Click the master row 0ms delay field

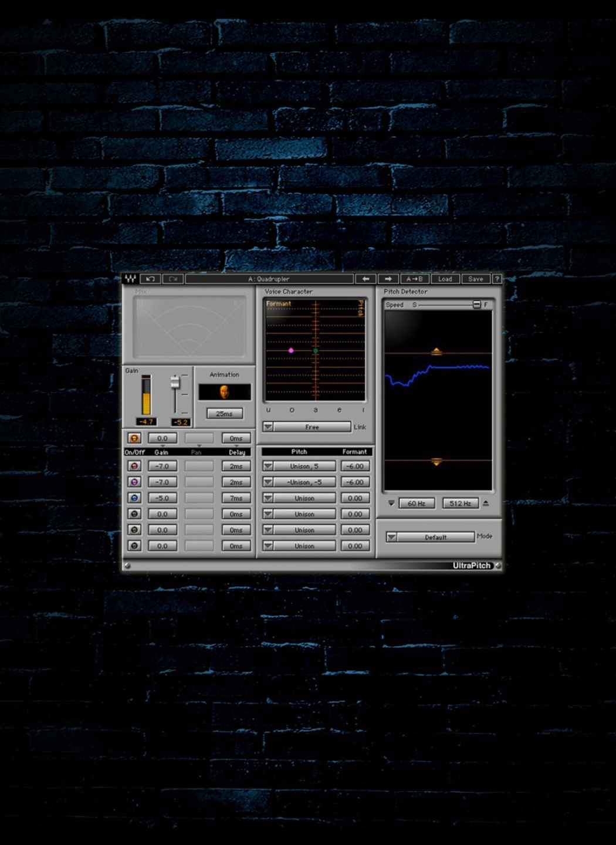236,438
